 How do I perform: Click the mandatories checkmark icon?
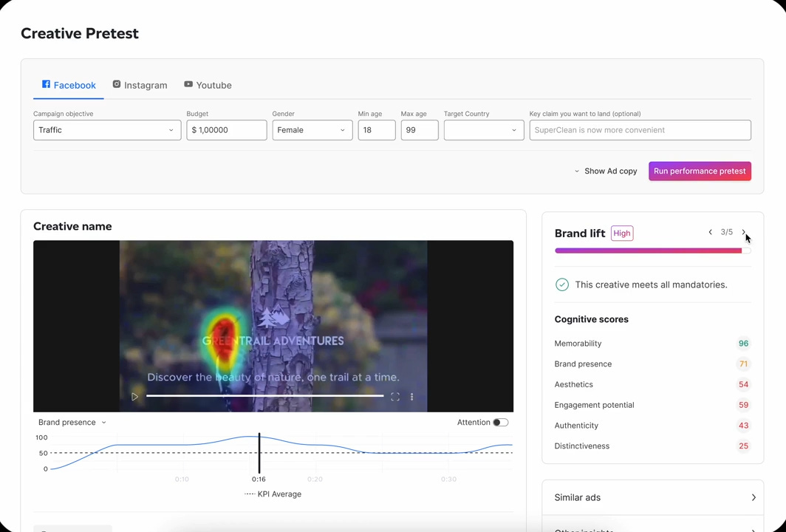(562, 284)
